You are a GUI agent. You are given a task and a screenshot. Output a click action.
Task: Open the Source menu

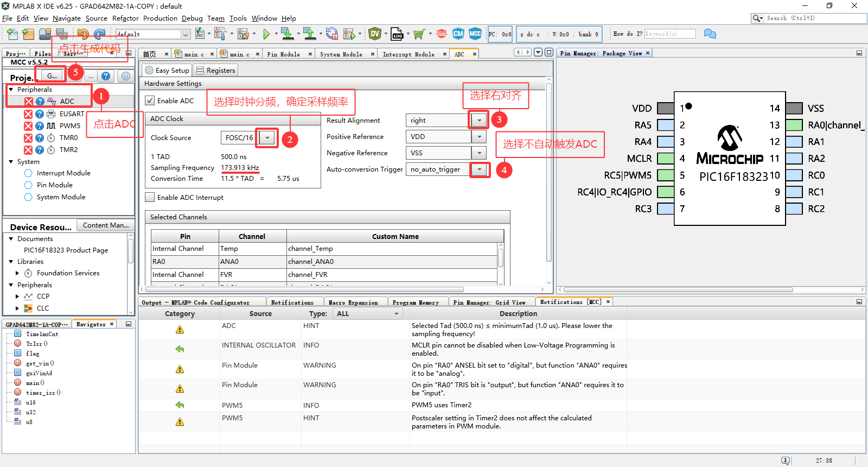pos(97,18)
